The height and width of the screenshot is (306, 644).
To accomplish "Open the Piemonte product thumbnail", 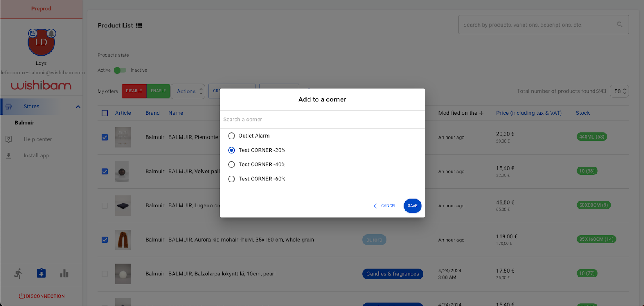I will point(123,137).
